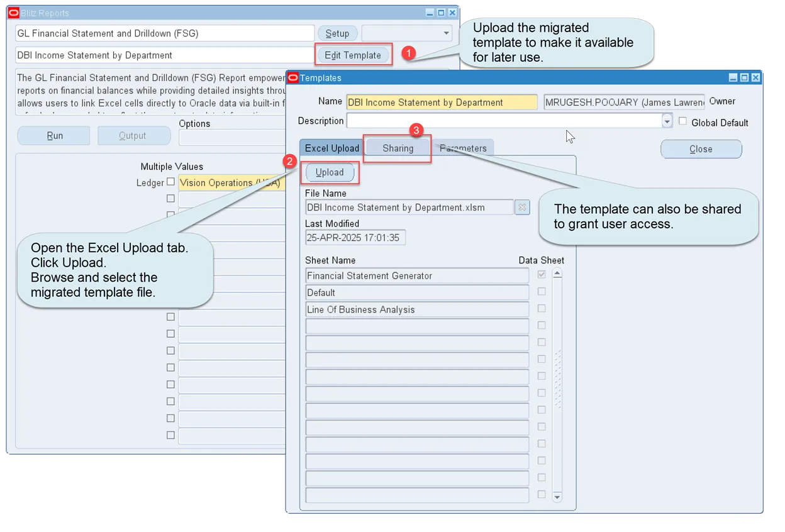Close the Templates window with X

coord(755,78)
